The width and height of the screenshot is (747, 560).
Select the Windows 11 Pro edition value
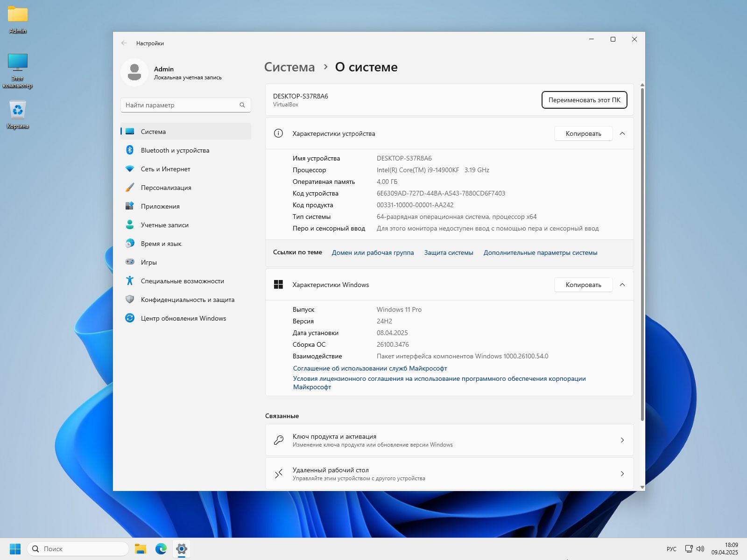(x=399, y=309)
